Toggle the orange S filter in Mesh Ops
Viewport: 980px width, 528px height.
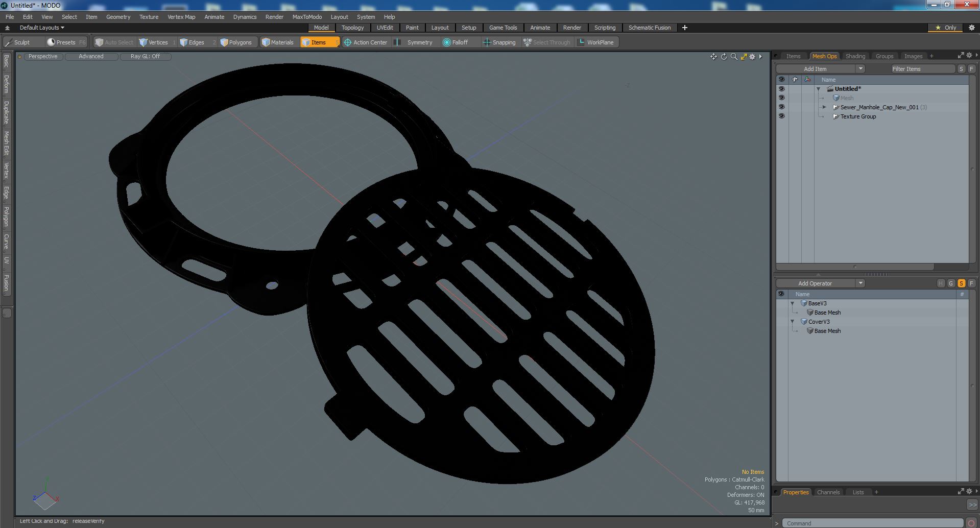click(x=961, y=283)
